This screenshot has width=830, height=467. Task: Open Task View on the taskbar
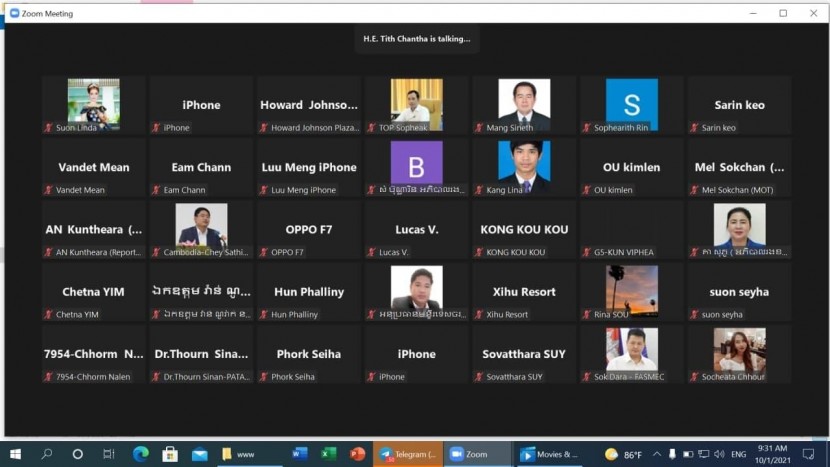coord(108,454)
